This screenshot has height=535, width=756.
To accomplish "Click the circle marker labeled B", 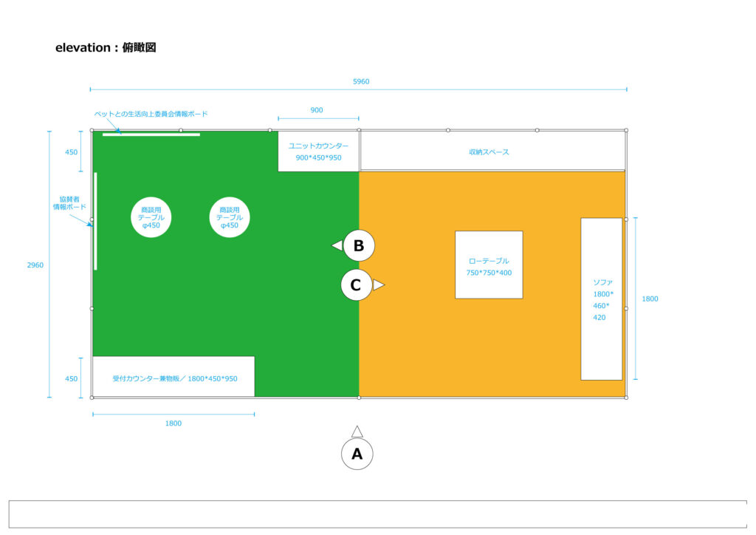I will point(359,246).
